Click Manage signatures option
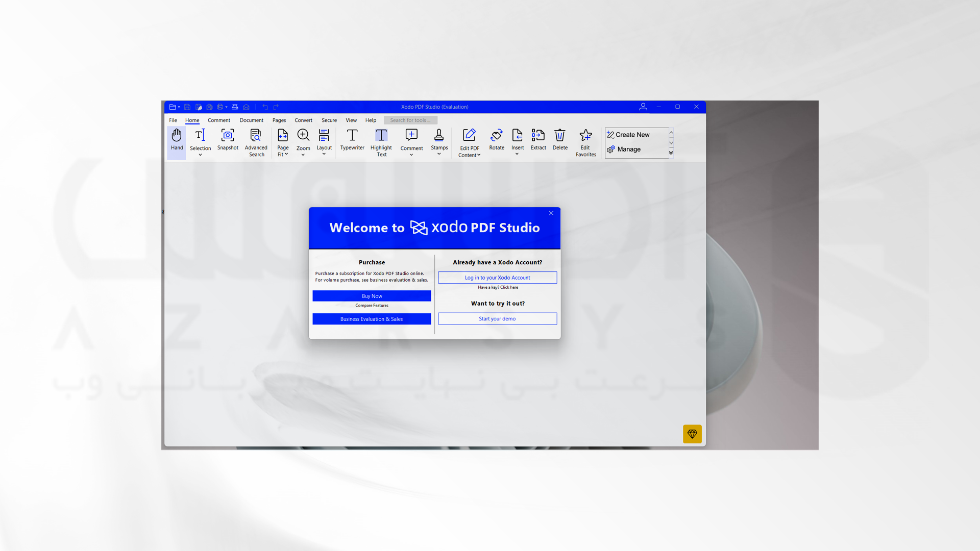980x551 pixels. pyautogui.click(x=624, y=149)
